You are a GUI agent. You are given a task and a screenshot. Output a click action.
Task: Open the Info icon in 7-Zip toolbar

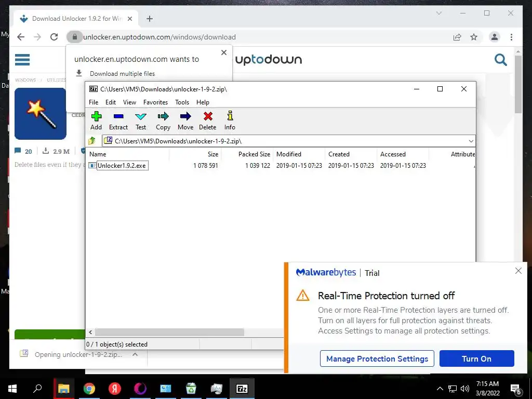click(230, 121)
